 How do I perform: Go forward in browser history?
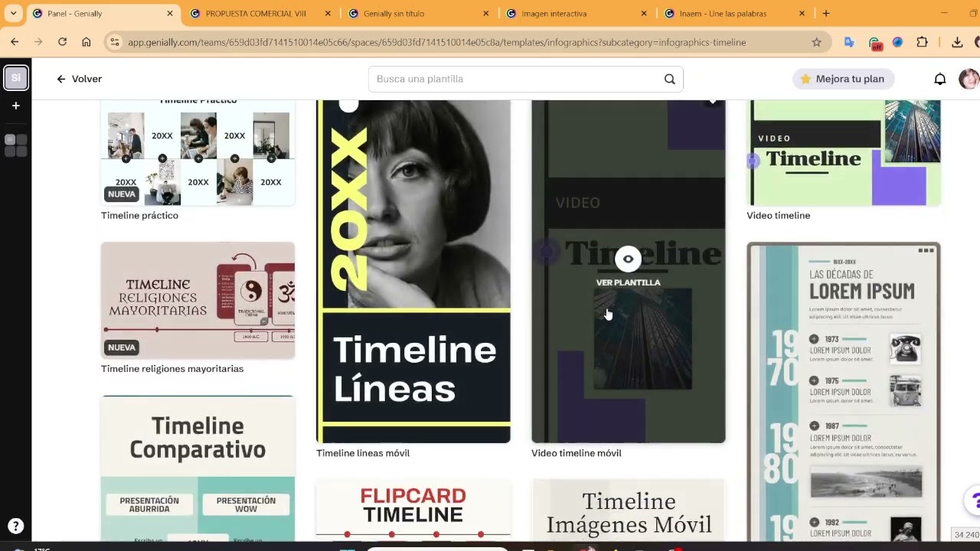point(38,42)
